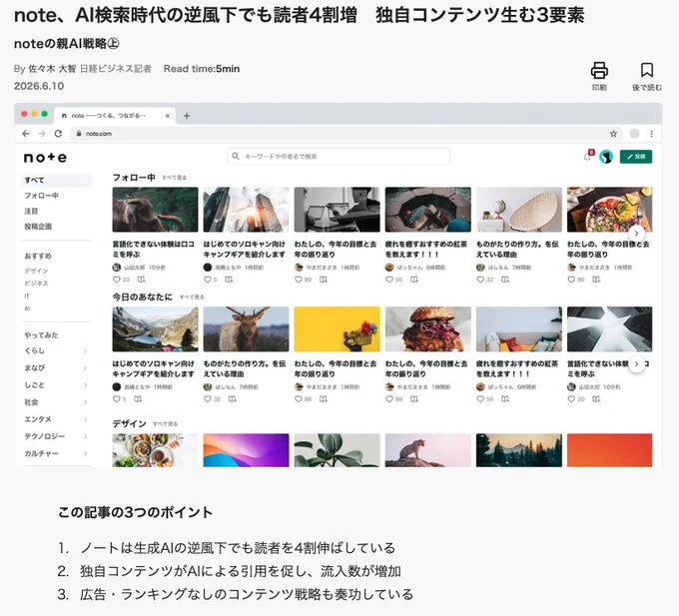Open the browser three-dot menu
The image size is (679, 616).
[651, 134]
